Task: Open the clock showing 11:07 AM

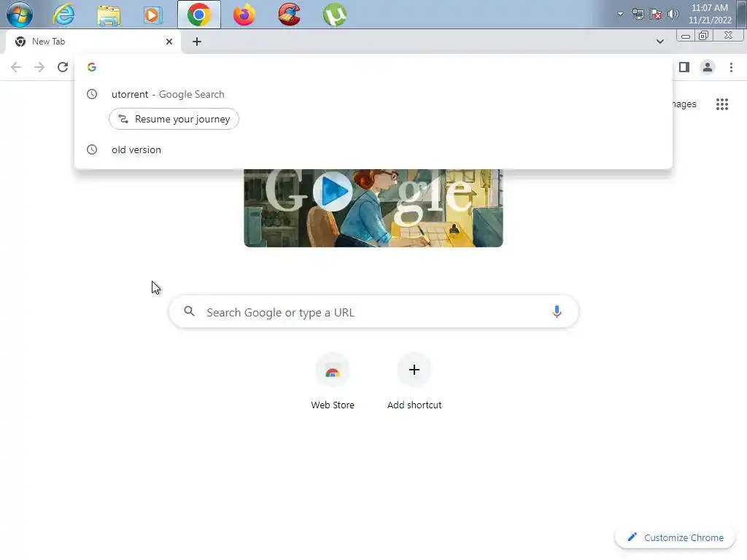Action: [710, 14]
